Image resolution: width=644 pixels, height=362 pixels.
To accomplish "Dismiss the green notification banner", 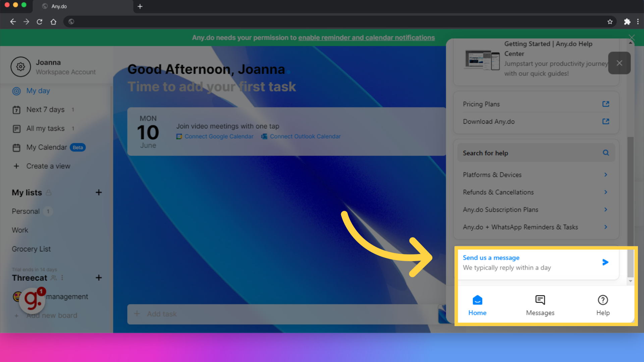I will tap(632, 37).
